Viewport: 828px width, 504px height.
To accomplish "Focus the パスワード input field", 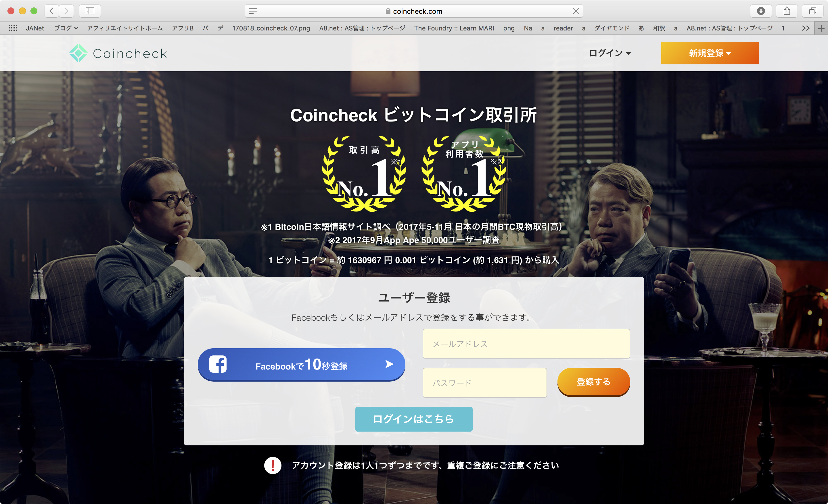I will tap(484, 383).
